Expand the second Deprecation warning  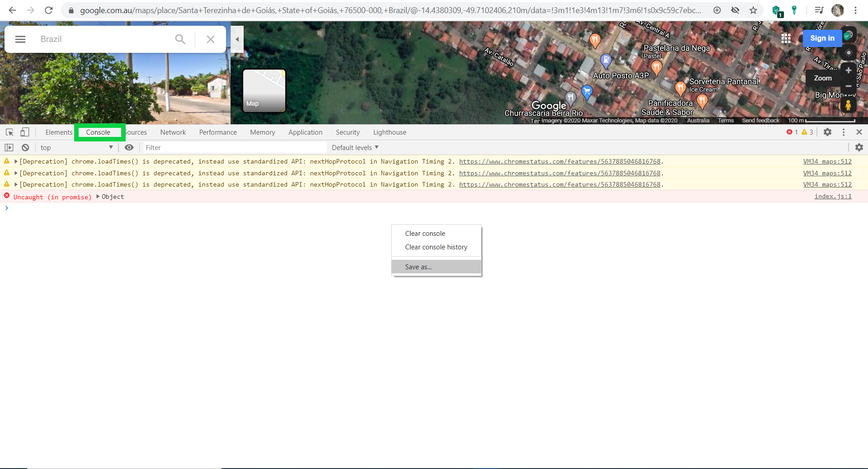click(x=16, y=173)
